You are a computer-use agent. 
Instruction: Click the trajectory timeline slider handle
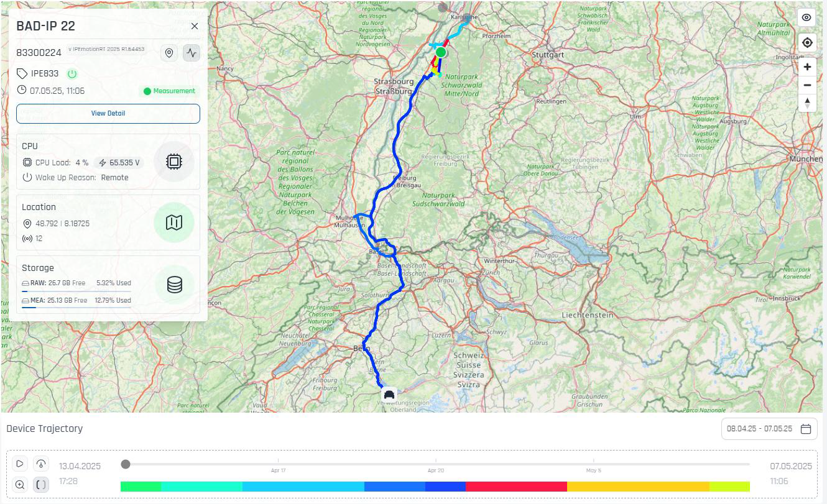[x=126, y=464]
